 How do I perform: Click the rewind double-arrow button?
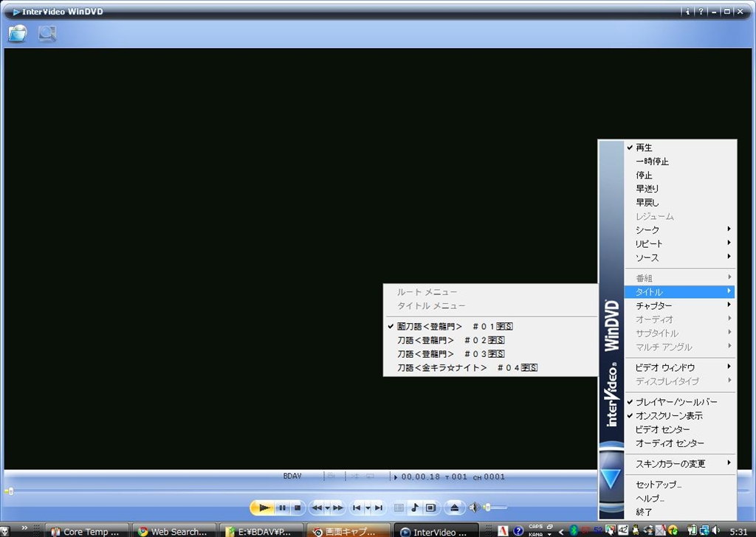(x=317, y=507)
